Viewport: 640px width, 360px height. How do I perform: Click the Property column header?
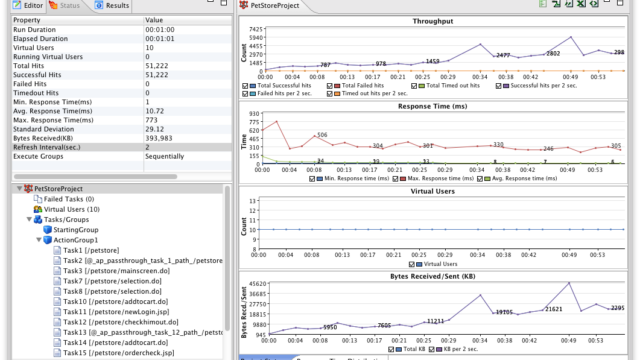tap(78, 20)
